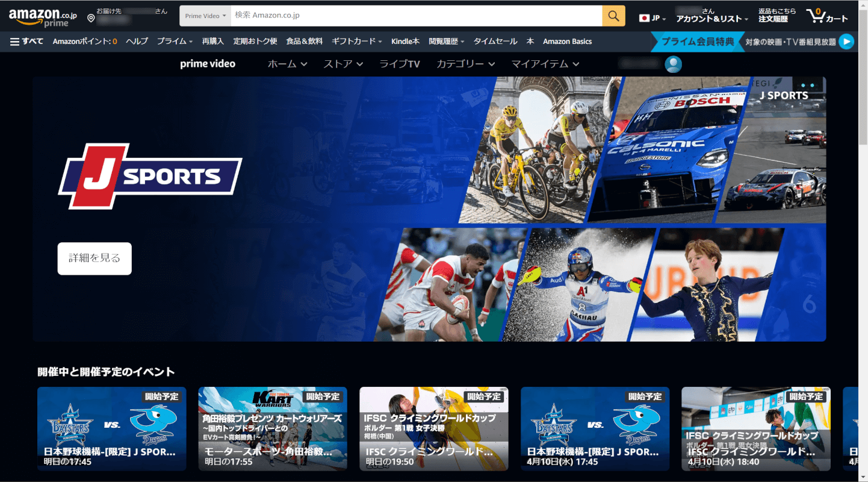Open タイムセール in the nav bar
This screenshot has height=482, width=868.
coord(495,42)
